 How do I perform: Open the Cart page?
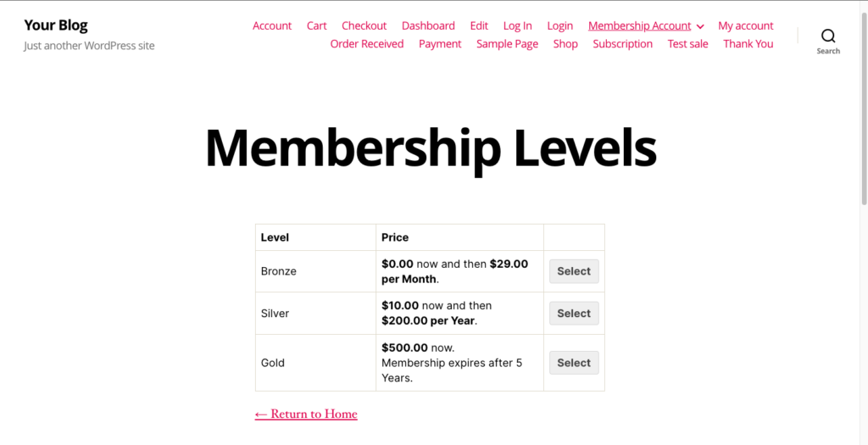tap(317, 26)
